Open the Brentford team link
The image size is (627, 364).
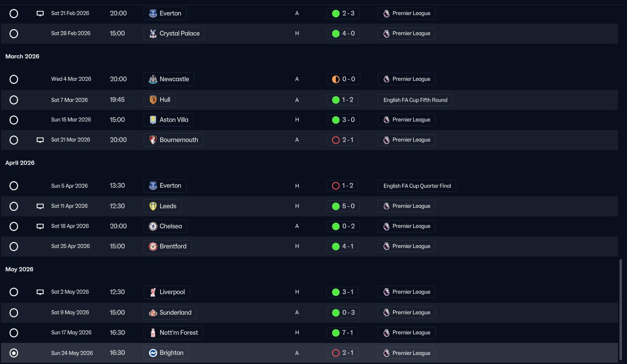167,247
